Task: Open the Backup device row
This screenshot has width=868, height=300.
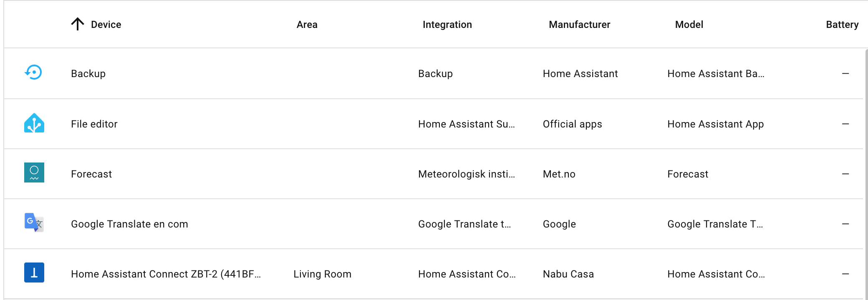Action: pos(433,73)
